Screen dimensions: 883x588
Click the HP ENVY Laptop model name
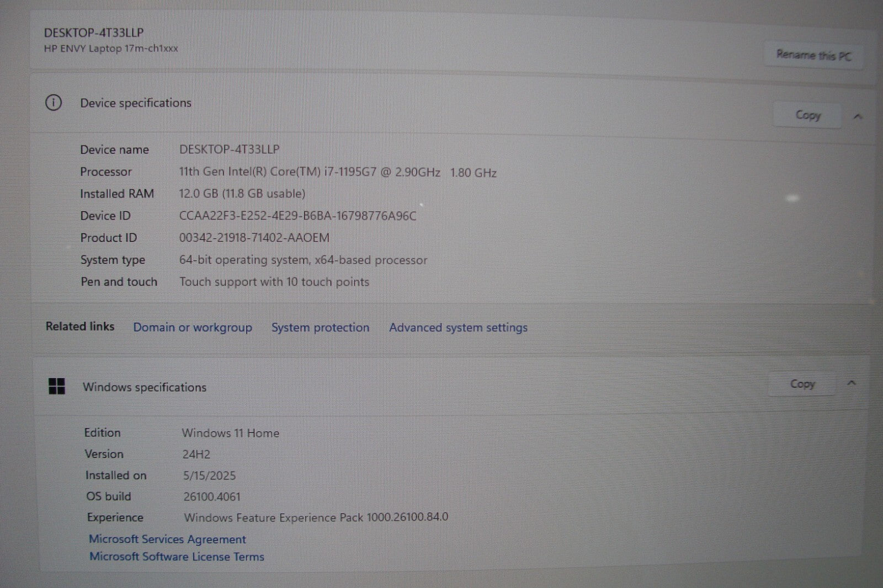[111, 49]
